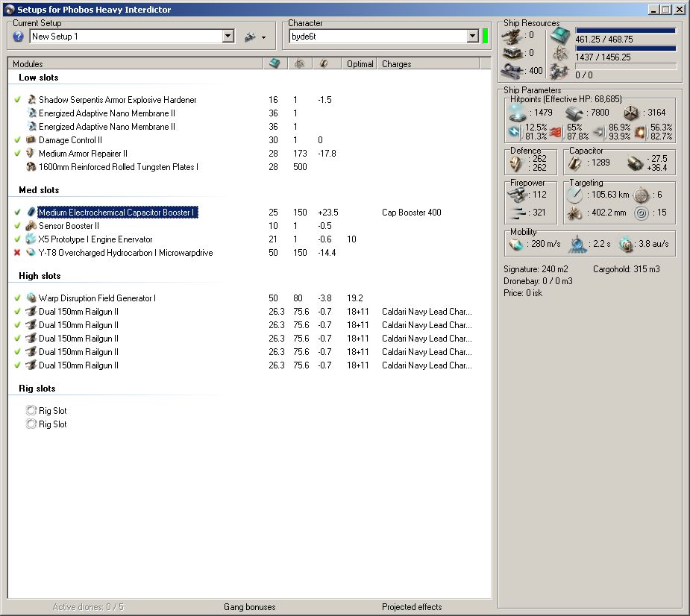Click the first empty Rig Slot icon
This screenshot has width=690, height=616.
click(31, 410)
